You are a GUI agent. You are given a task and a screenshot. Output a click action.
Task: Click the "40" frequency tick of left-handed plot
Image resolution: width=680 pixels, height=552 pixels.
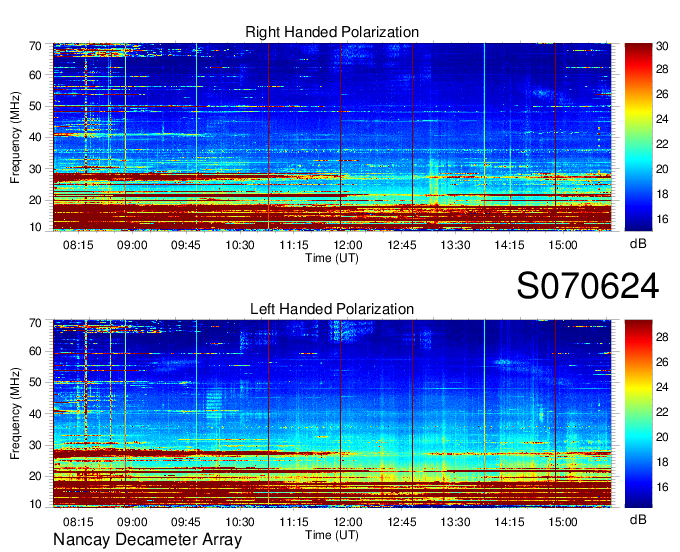35,414
